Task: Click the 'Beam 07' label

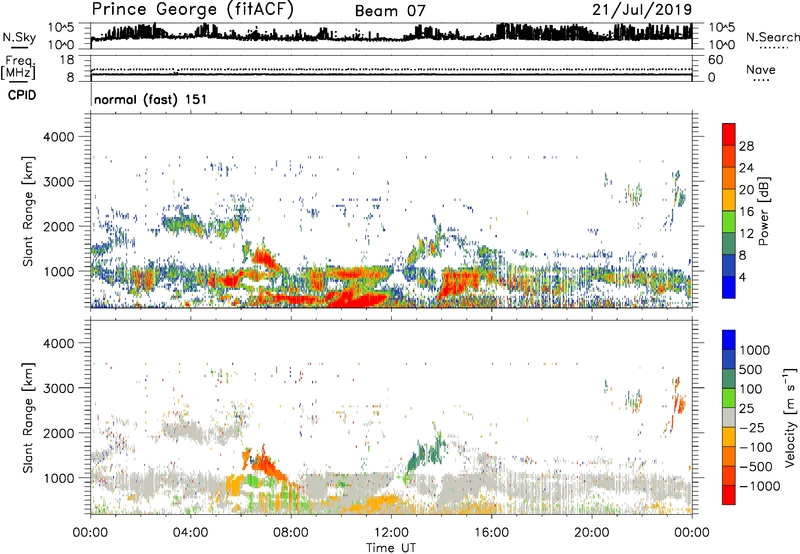Action: click(390, 11)
